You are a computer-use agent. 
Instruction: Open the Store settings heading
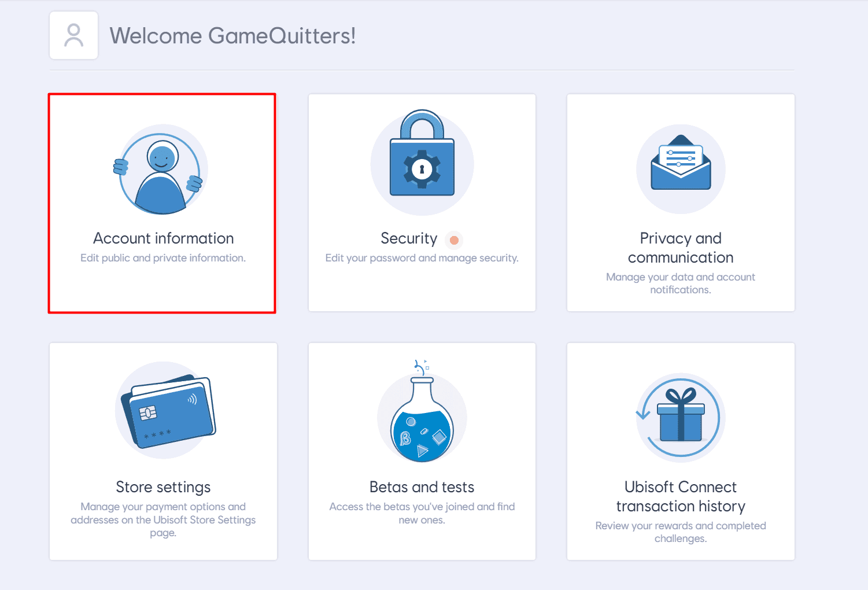[163, 487]
